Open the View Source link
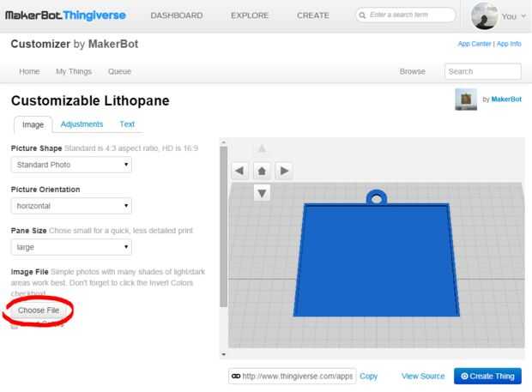 [423, 376]
